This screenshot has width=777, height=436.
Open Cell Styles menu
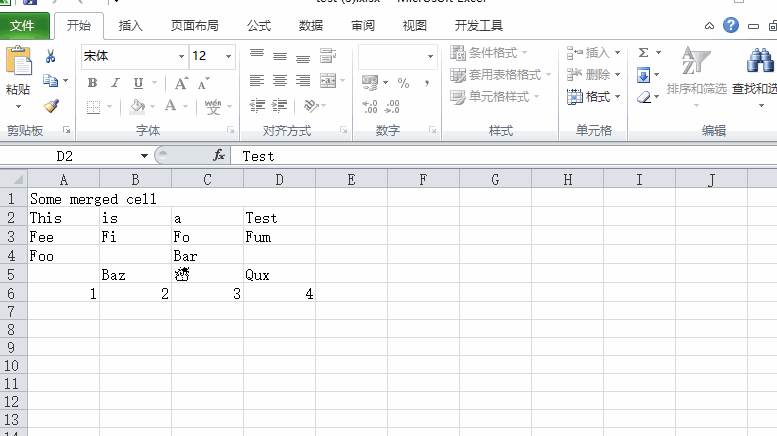point(495,97)
